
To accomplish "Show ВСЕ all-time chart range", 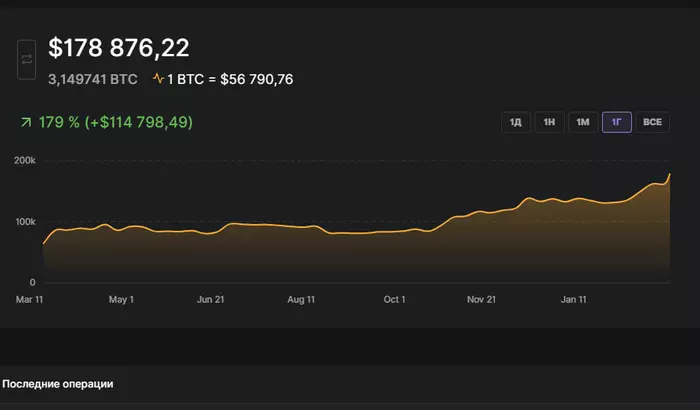I will point(652,122).
